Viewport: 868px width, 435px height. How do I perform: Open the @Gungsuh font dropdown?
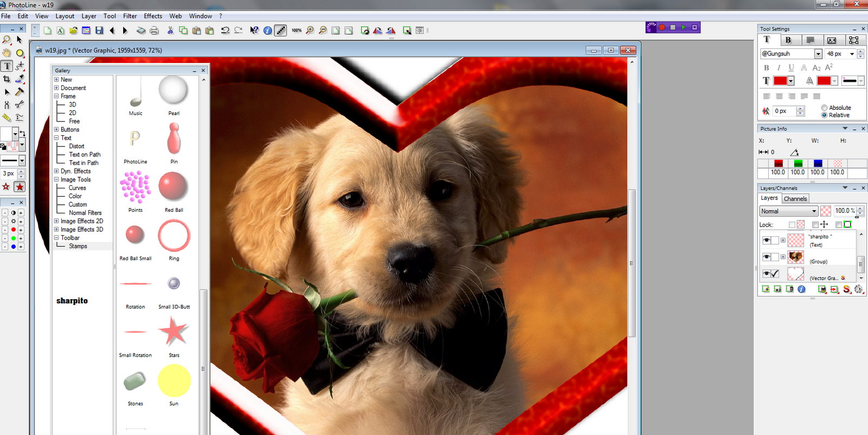coord(818,54)
